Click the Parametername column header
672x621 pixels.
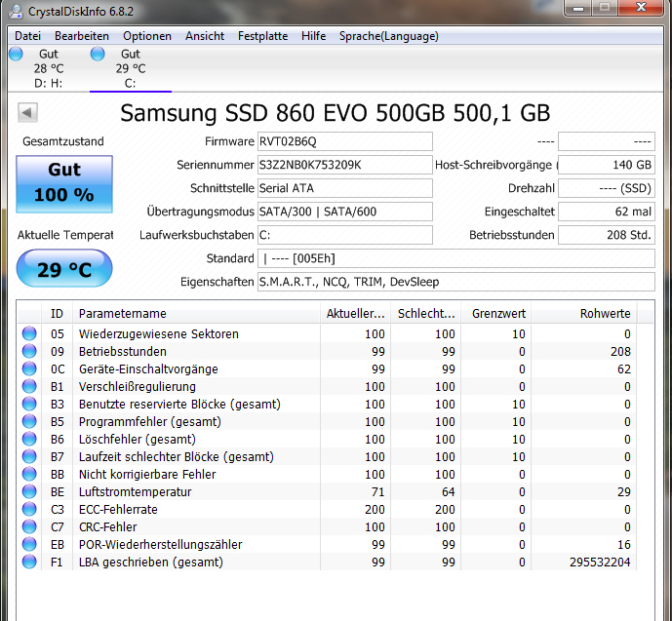point(196,314)
